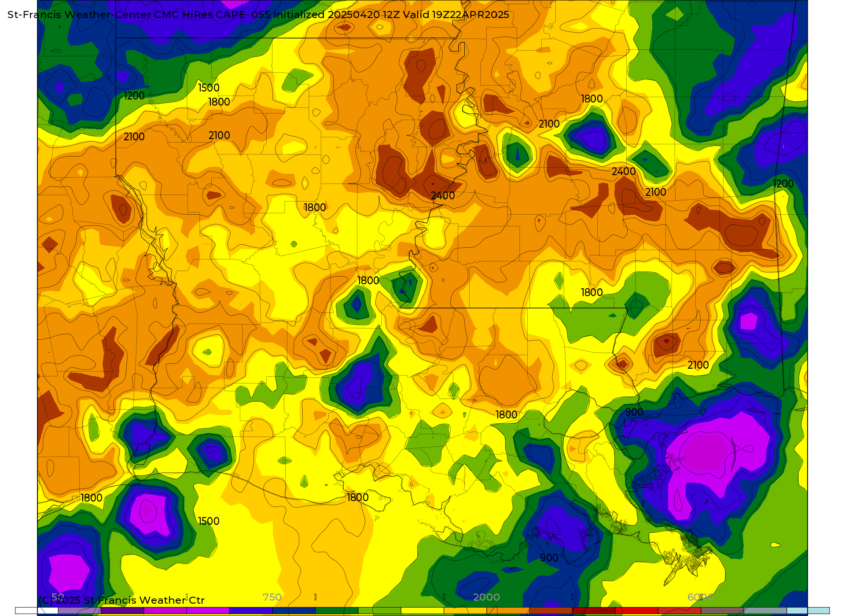This screenshot has width=845, height=616.
Task: Select the brown swatch in the color bar
Action: coord(551,611)
